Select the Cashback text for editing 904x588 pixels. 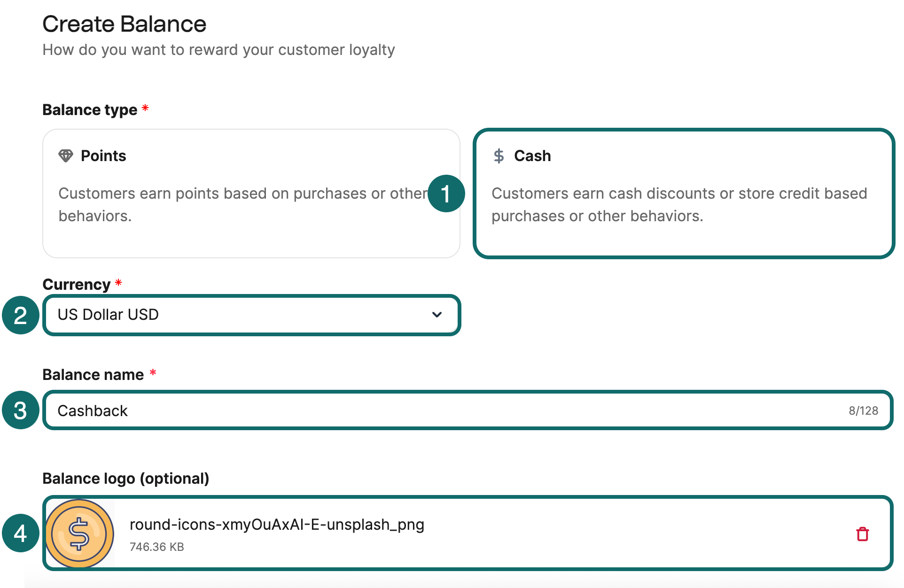pos(93,410)
